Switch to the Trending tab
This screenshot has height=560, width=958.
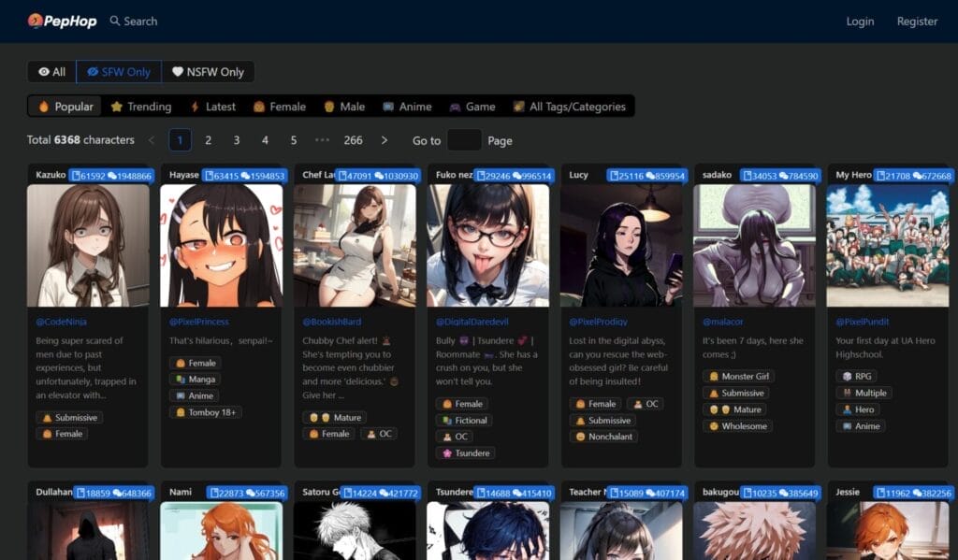(141, 107)
